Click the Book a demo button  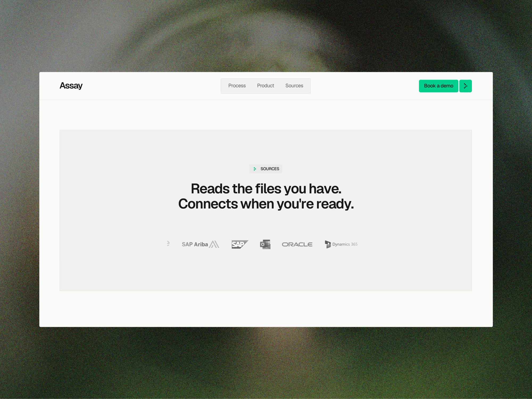[x=438, y=86]
